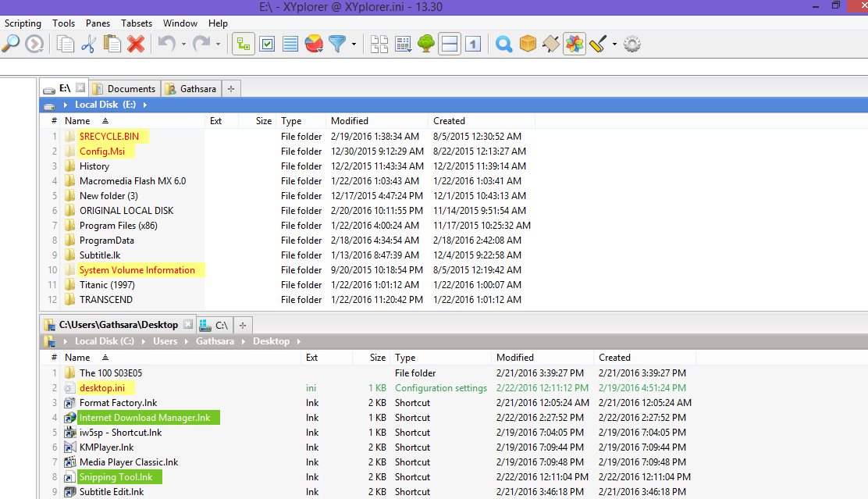Open the Scripting menu
The width and height of the screenshot is (868, 499).
tap(23, 23)
